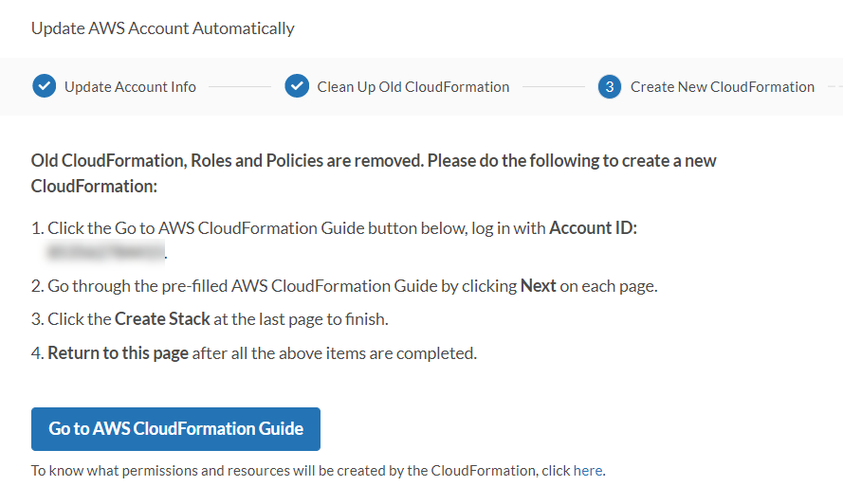This screenshot has width=843, height=504.
Task: Click the Update AWS Account Automatically title
Action: pyautogui.click(x=163, y=28)
